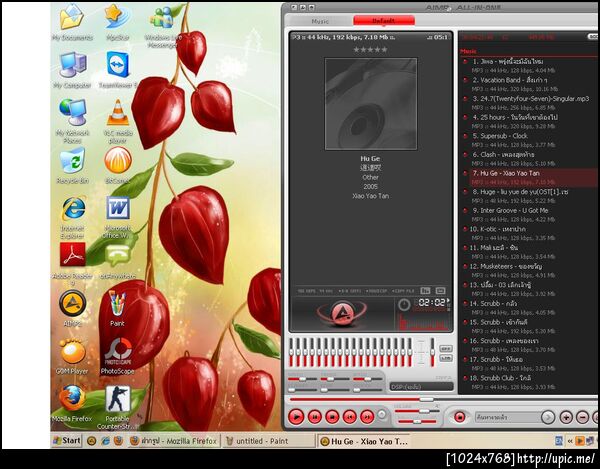Click the arrow button beside the search box
The image size is (600, 469).
(x=548, y=417)
